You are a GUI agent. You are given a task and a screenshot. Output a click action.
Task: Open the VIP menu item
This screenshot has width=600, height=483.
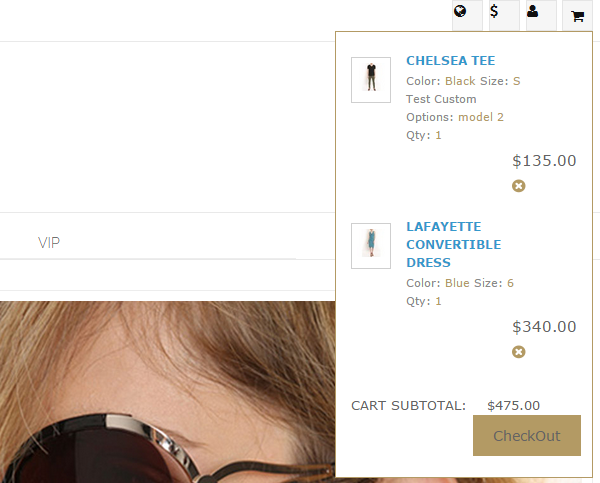pos(49,243)
